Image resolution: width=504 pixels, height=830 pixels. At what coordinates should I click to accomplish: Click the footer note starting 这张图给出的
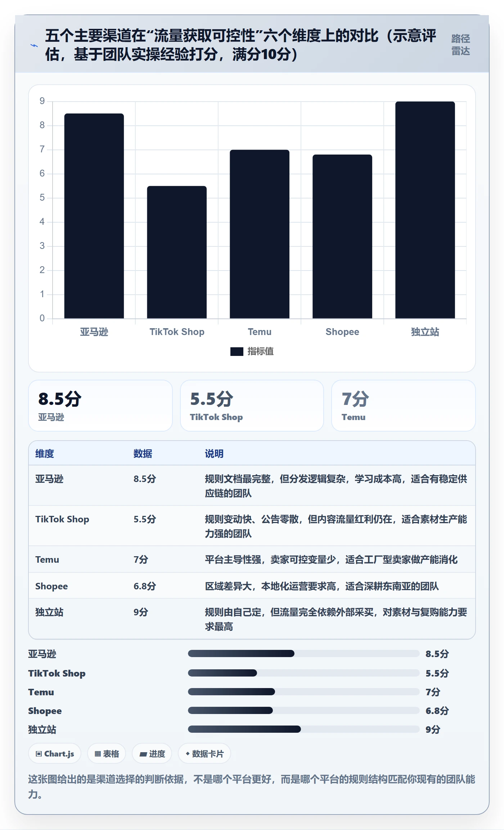click(x=252, y=786)
